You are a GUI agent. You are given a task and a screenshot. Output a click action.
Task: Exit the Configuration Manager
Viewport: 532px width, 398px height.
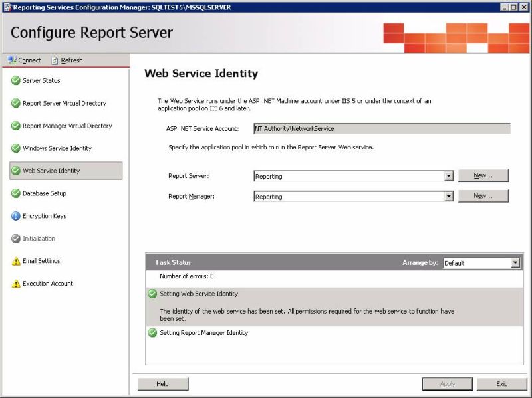tap(501, 383)
